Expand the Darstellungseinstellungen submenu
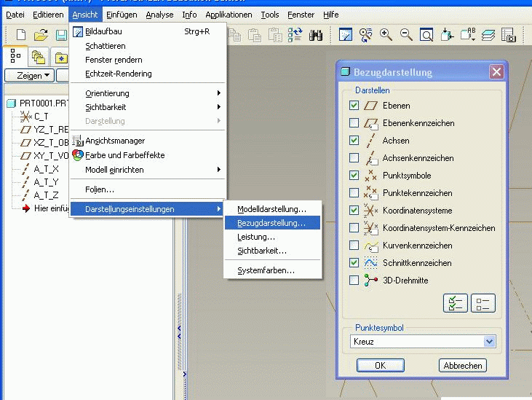Viewport: 532px width, 400px height. [x=147, y=209]
